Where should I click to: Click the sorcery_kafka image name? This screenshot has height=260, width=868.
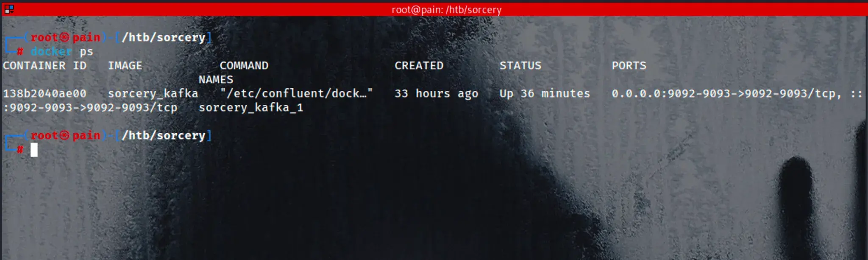click(153, 94)
